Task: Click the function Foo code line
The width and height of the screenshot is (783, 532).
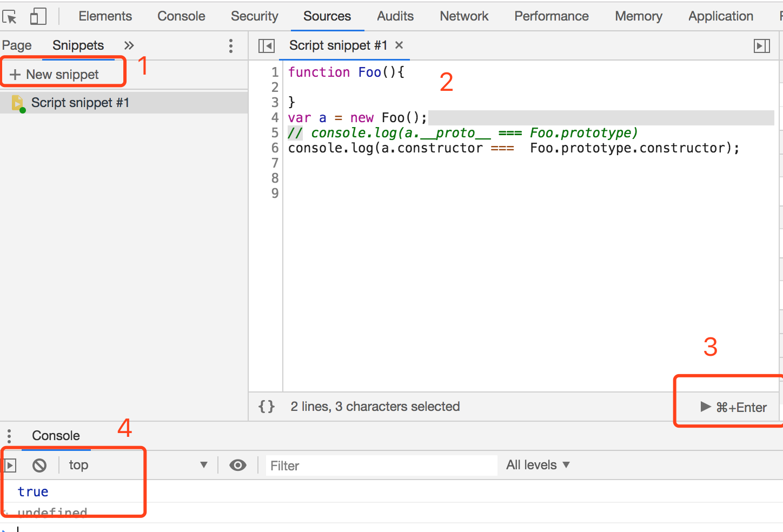Action: pyautogui.click(x=346, y=72)
